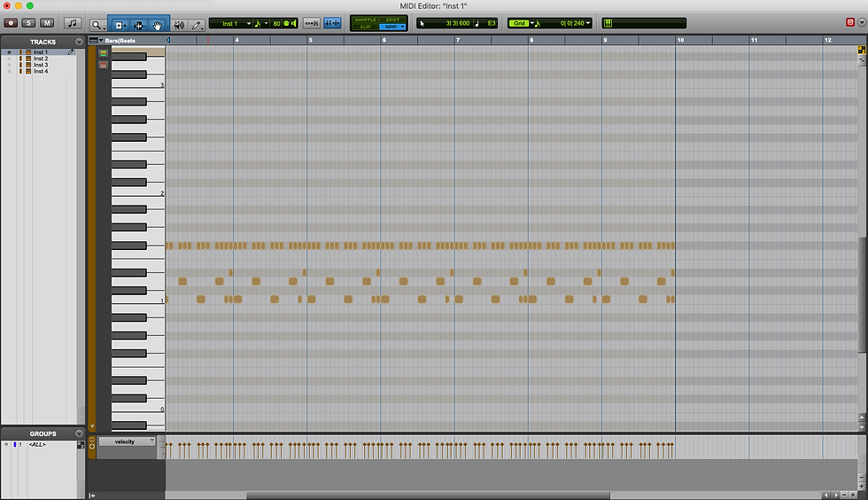Screen dimensions: 868x500
Task: Select SLIP edit mode
Action: 365,27
